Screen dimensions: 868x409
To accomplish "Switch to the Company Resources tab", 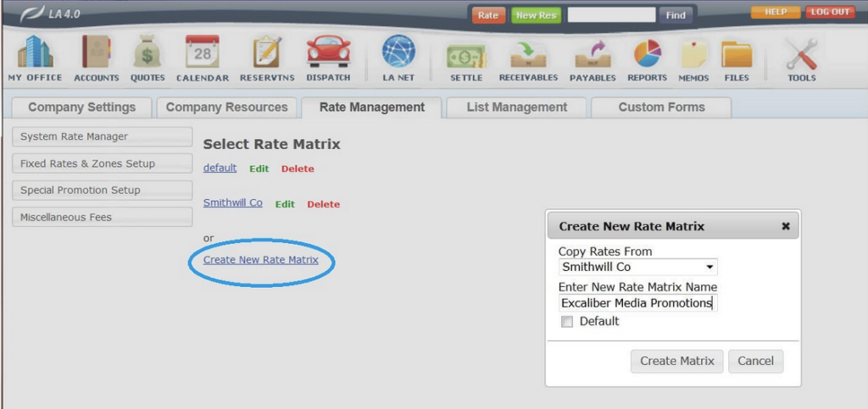I will point(226,108).
